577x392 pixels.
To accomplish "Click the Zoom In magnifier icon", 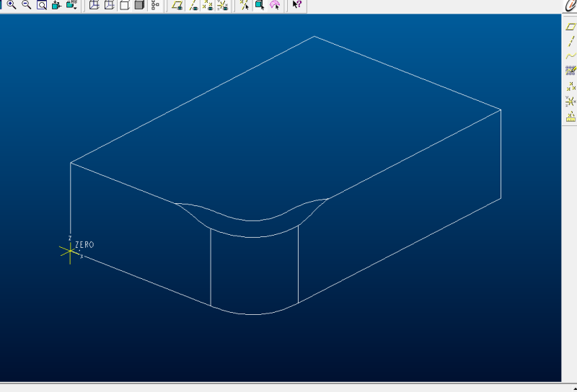I will (11, 5).
